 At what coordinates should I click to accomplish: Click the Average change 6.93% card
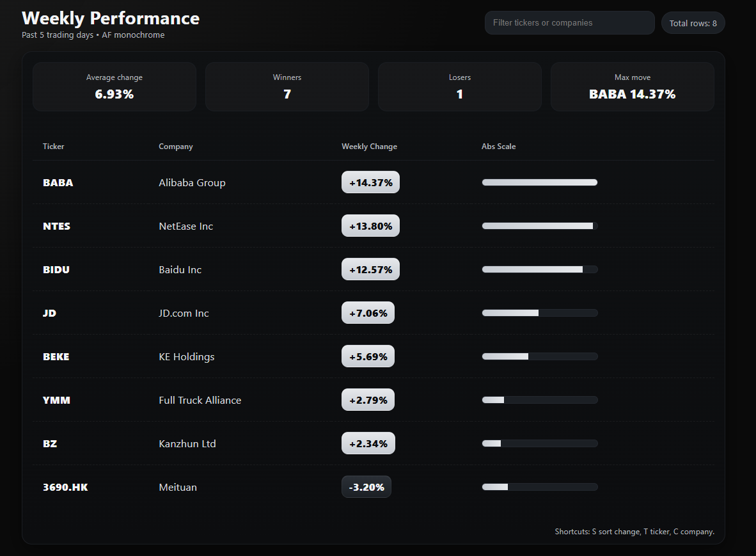[x=114, y=87]
